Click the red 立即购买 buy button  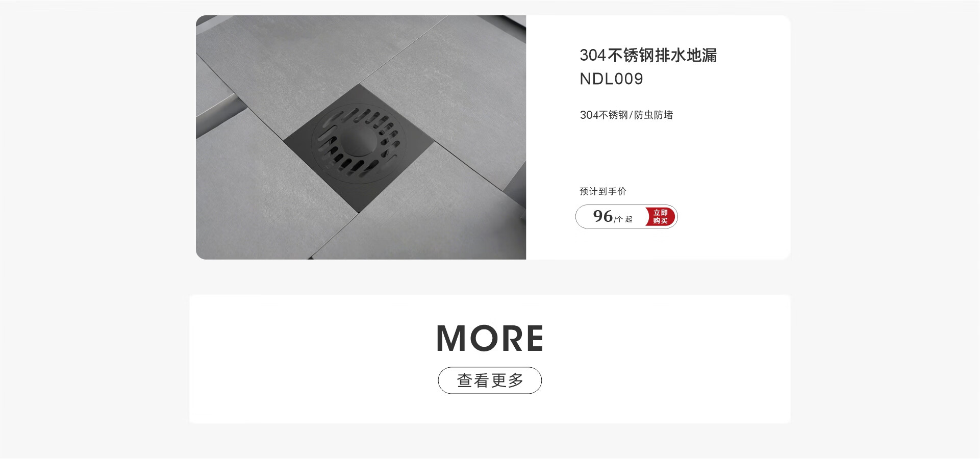661,217
